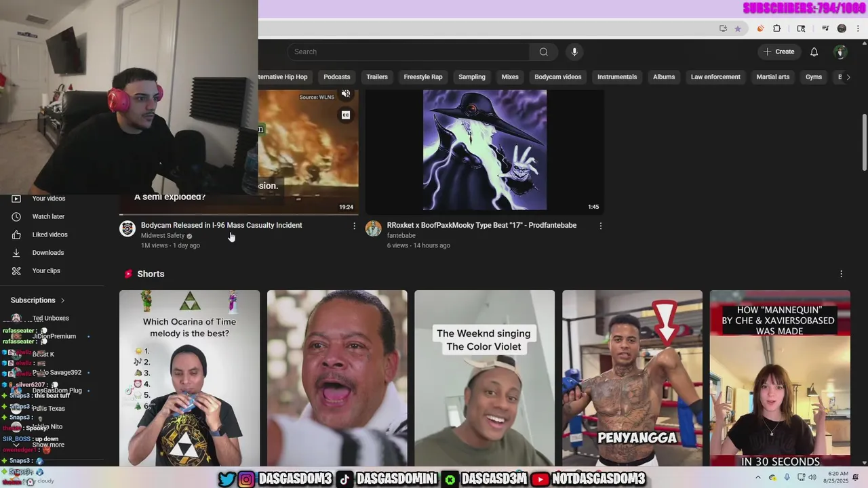Open the Chrome profile avatar
Viewport: 868px width, 488px height.
pyautogui.click(x=842, y=28)
